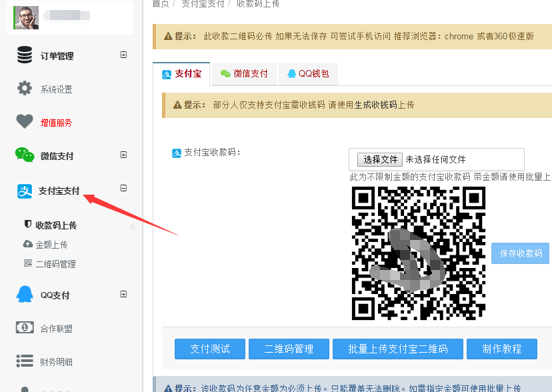Go to 首页 in the breadcrumb
Image resolution: width=552 pixels, height=392 pixels.
point(161,3)
